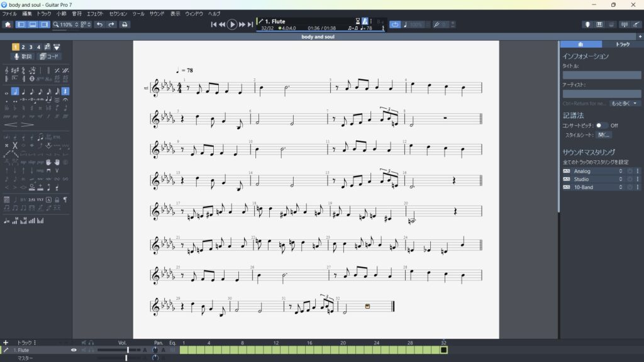Screen dimensions: 644x362
Task: Toggle Studio mastering power button
Action: (x=630, y=179)
